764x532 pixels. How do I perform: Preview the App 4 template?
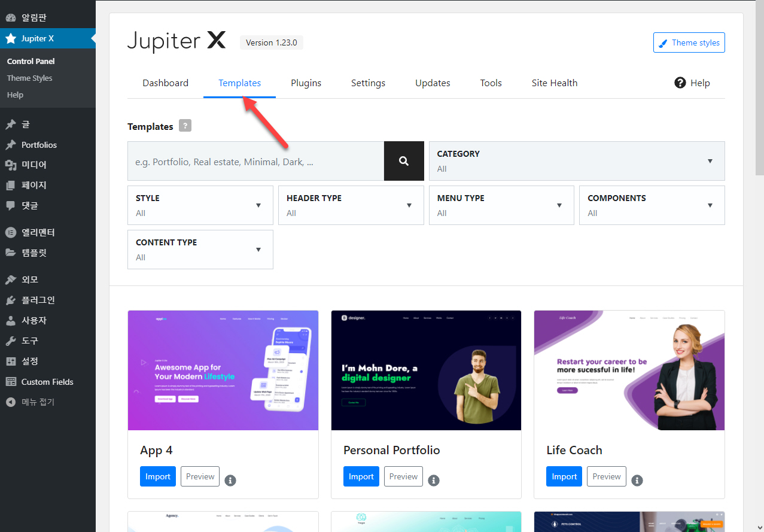(200, 476)
